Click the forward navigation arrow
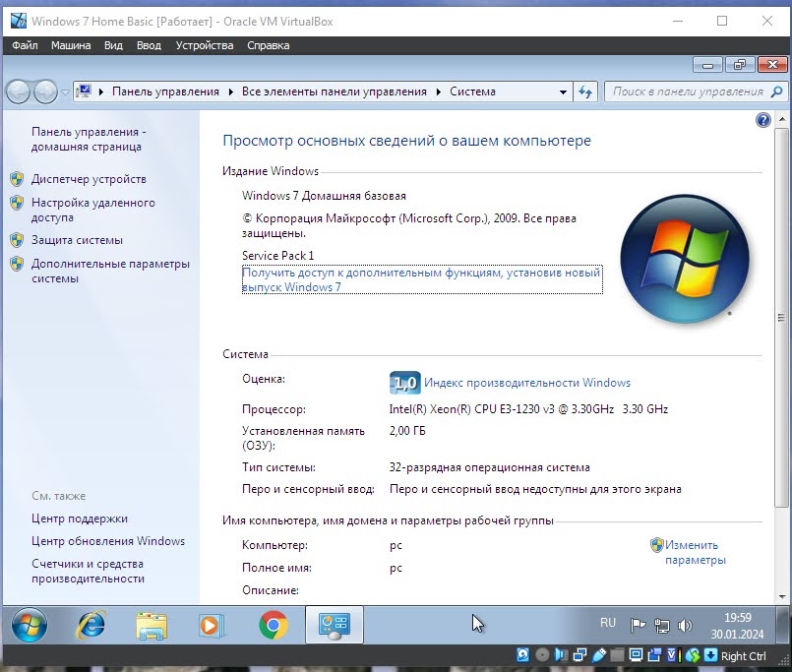This screenshot has width=792, height=672. tap(45, 92)
